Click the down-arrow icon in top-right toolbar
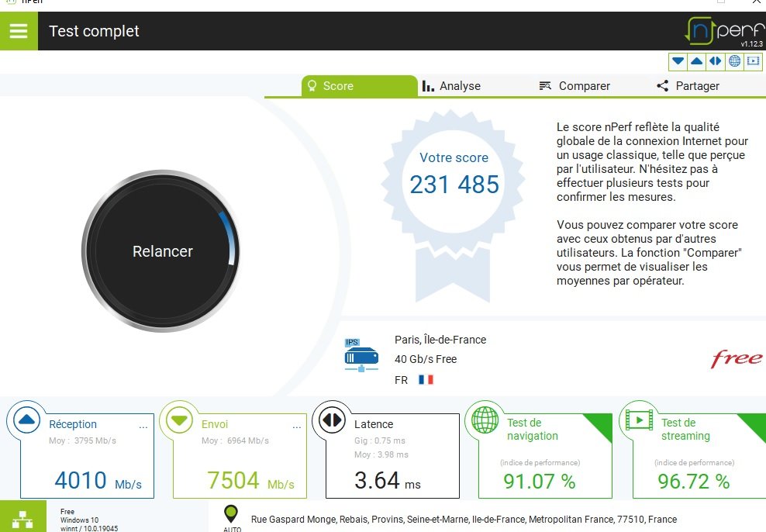Viewport: 766px width, 532px height. (x=678, y=61)
